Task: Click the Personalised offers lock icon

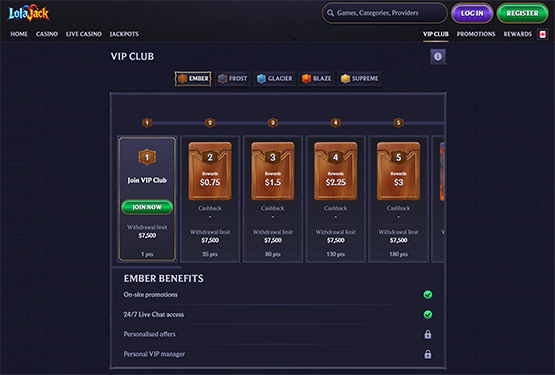Action: 428,334
